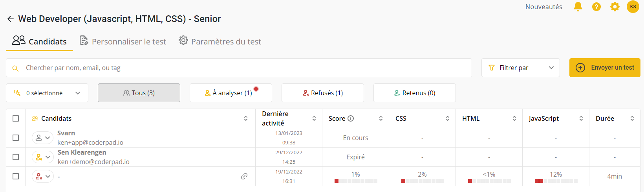Click the link icon in third candidate row
This screenshot has width=644, height=192.
click(x=244, y=176)
